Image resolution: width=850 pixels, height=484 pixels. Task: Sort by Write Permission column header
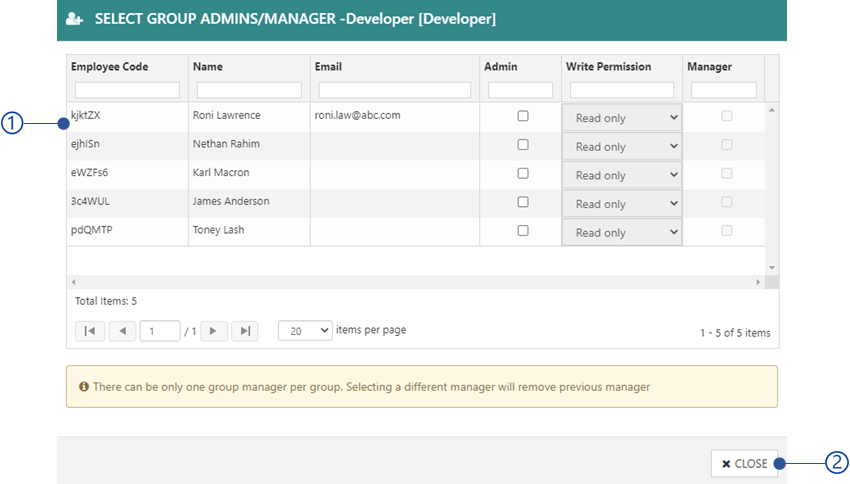pos(608,67)
